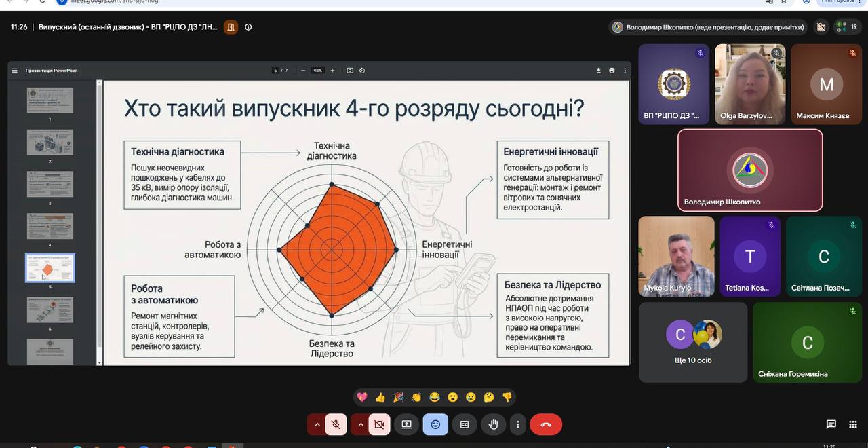
Task: Toggle PDF sidebar hamburger menu
Action: coord(14,70)
